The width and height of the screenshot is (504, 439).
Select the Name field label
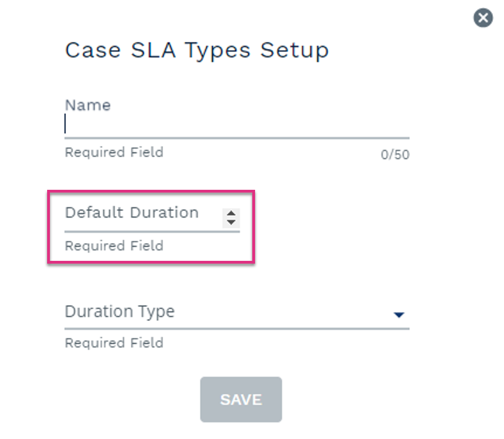(x=88, y=105)
